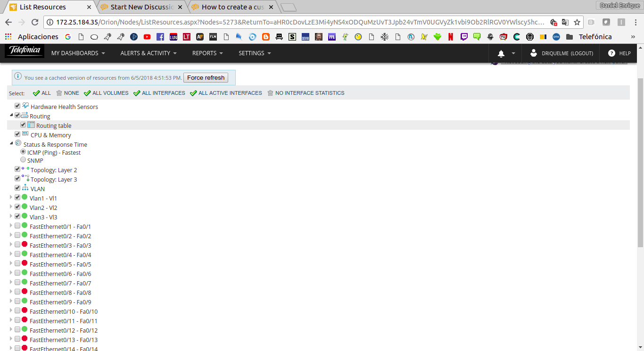This screenshot has width=644, height=351.
Task: Switch to the How to create a cus tab
Action: click(233, 7)
